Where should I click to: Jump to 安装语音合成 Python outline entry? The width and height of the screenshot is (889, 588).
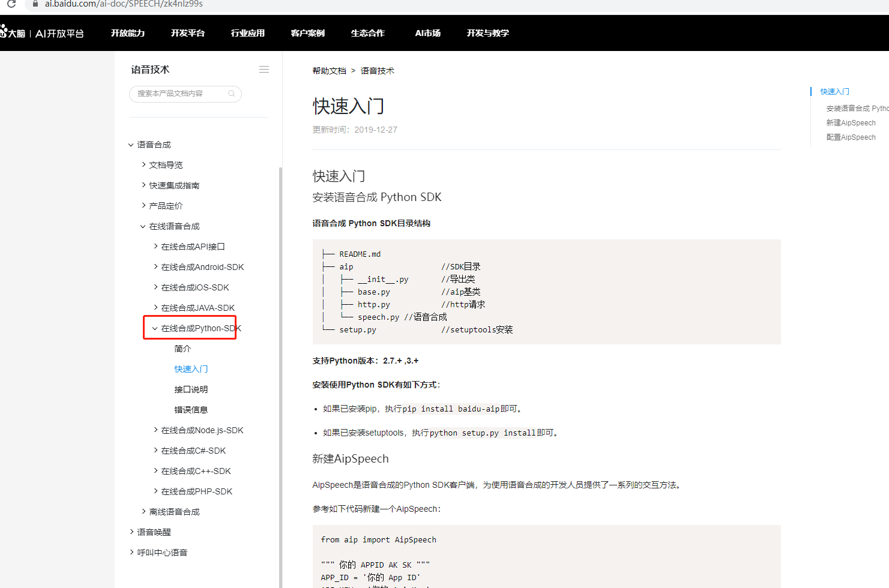pyautogui.click(x=857, y=109)
